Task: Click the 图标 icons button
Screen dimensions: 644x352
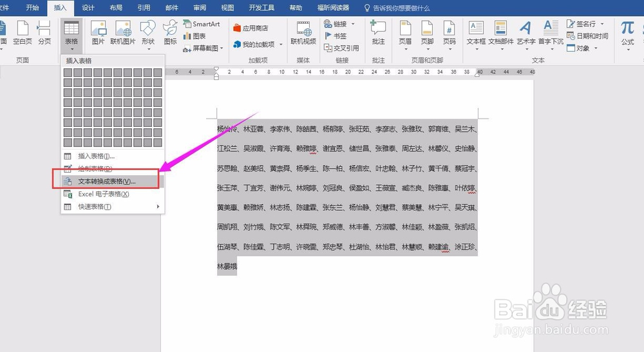Action: [x=170, y=32]
